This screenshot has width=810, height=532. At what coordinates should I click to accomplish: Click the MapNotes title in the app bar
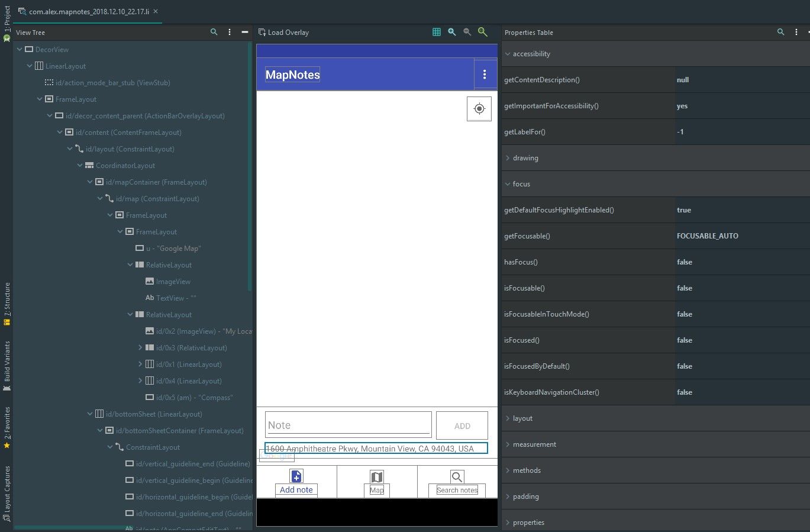click(292, 75)
